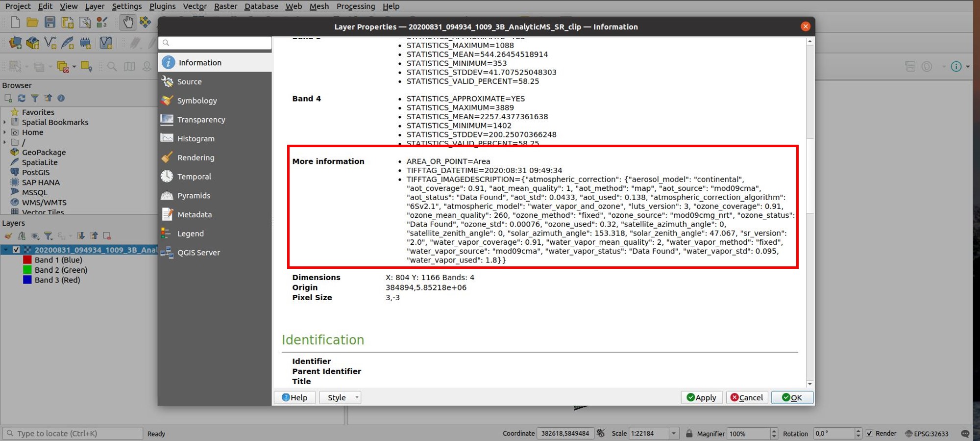
Task: Click Remove Layer icon in Layers panel
Action: click(107, 236)
